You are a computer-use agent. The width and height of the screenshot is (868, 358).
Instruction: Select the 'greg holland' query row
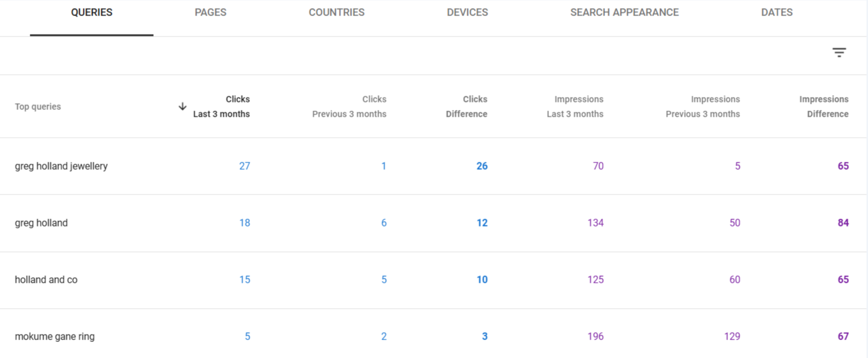pyautogui.click(x=41, y=223)
